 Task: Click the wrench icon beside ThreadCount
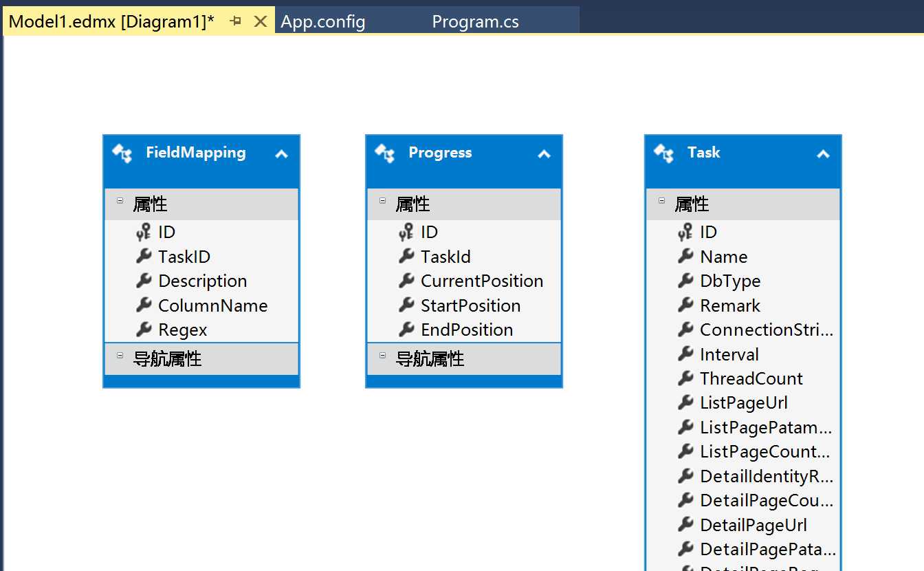pos(685,378)
